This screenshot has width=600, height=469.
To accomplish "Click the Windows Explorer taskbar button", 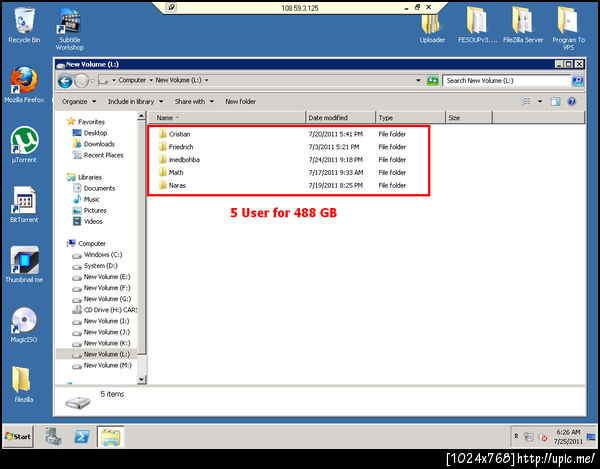I will coord(111,436).
